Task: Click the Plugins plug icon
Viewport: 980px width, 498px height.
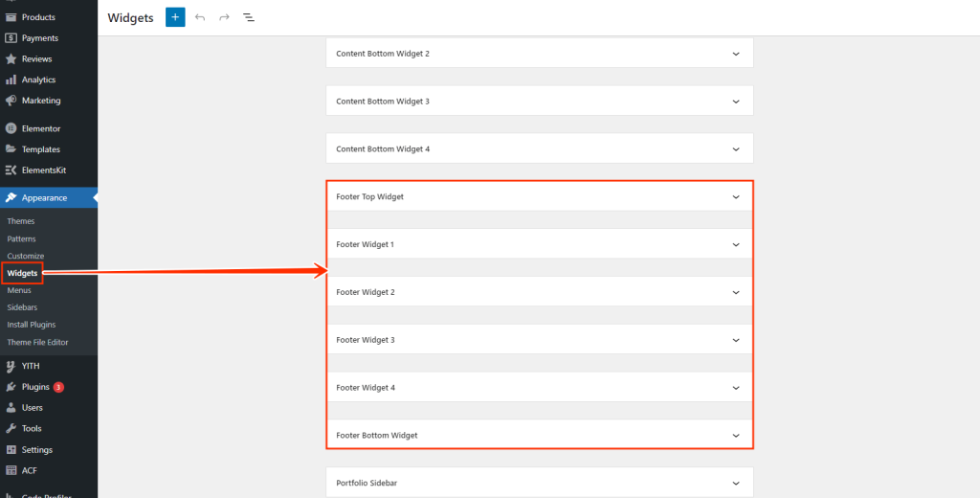Action: (x=11, y=387)
